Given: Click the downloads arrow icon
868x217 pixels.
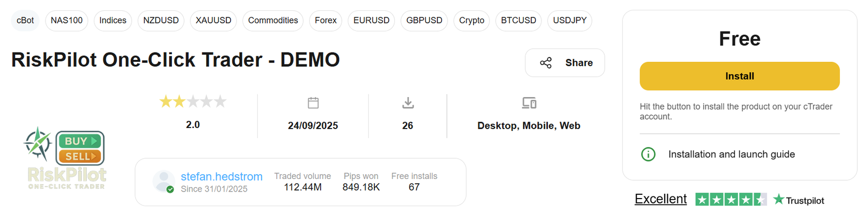Looking at the screenshot, I should tap(408, 103).
